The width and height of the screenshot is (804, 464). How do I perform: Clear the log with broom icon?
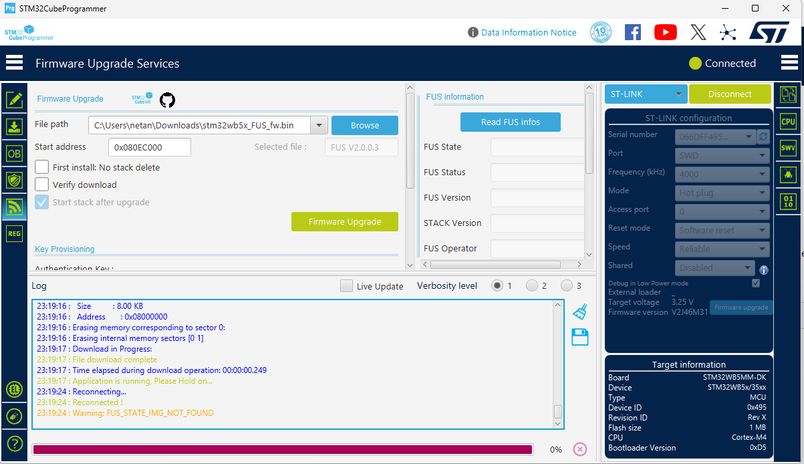point(580,311)
